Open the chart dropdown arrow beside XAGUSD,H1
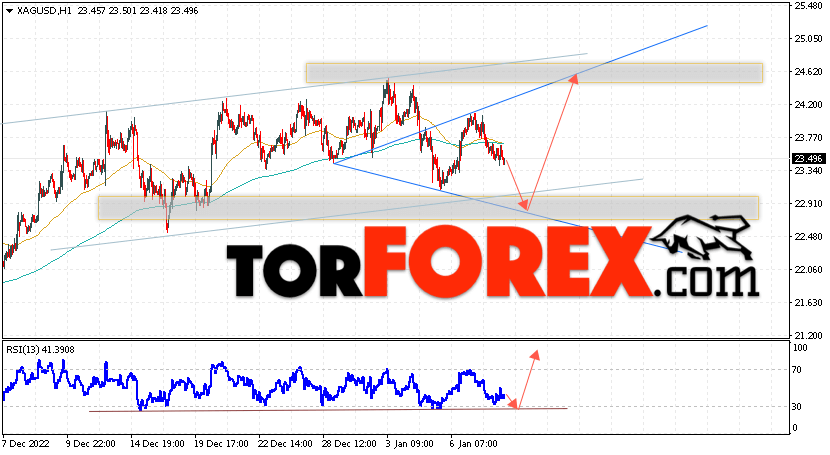The height and width of the screenshot is (455, 830). click(10, 11)
